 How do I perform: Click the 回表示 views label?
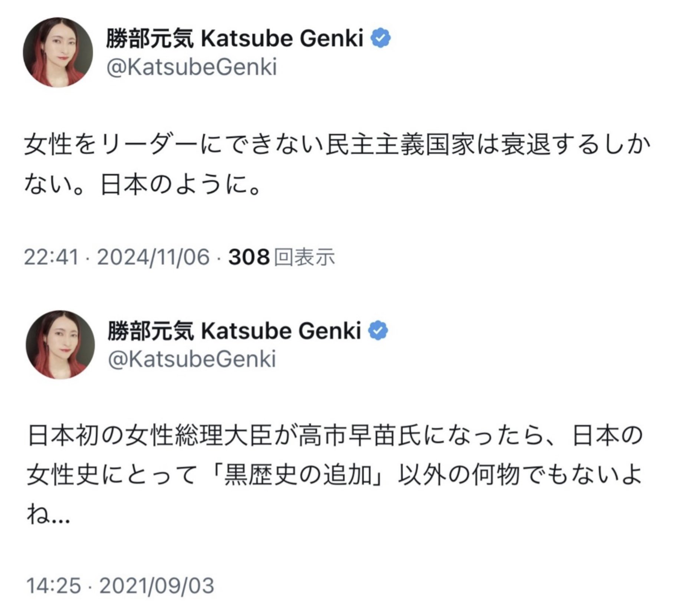(304, 257)
